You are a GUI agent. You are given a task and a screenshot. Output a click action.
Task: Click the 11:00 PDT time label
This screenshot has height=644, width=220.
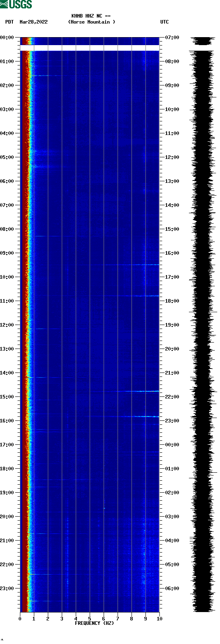coord(7,301)
